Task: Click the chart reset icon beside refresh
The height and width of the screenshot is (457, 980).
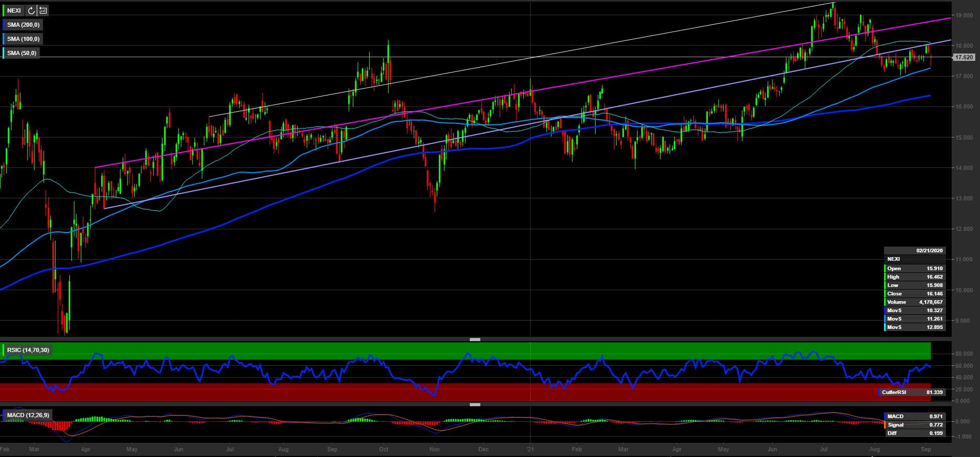Action: pyautogui.click(x=43, y=10)
